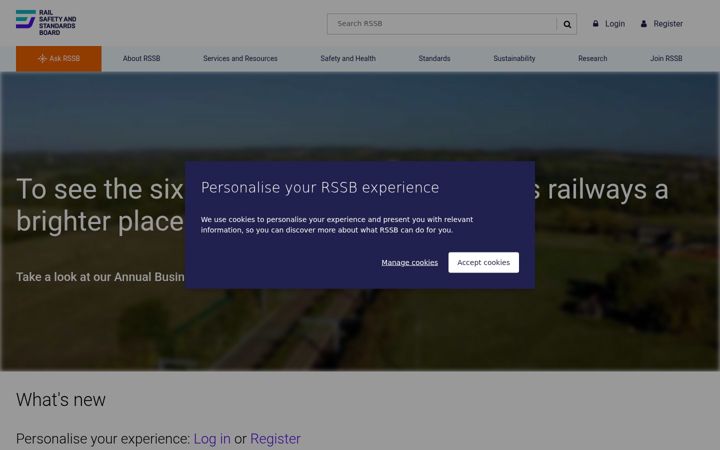Click the person icon beside Register
This screenshot has width=720, height=450.
tap(644, 23)
